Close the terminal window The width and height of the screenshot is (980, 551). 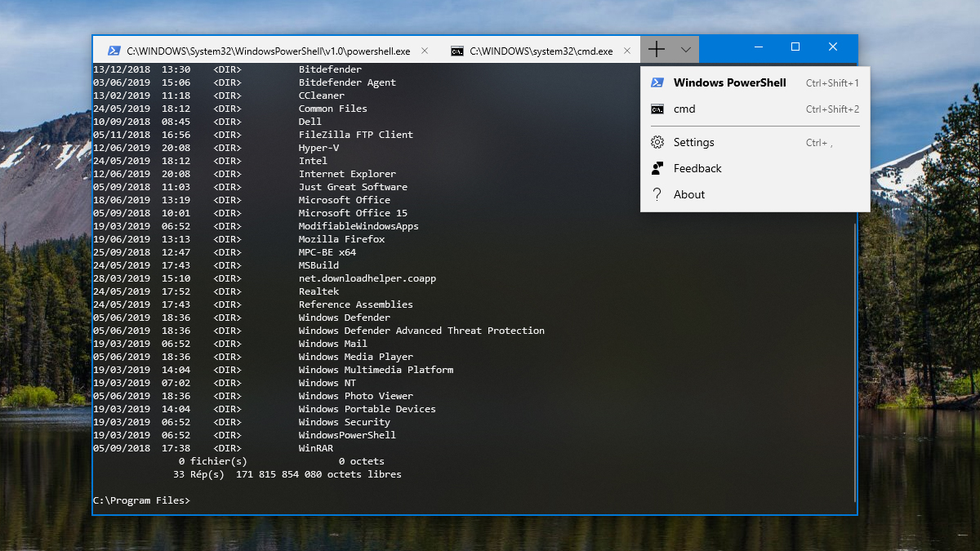tap(833, 47)
